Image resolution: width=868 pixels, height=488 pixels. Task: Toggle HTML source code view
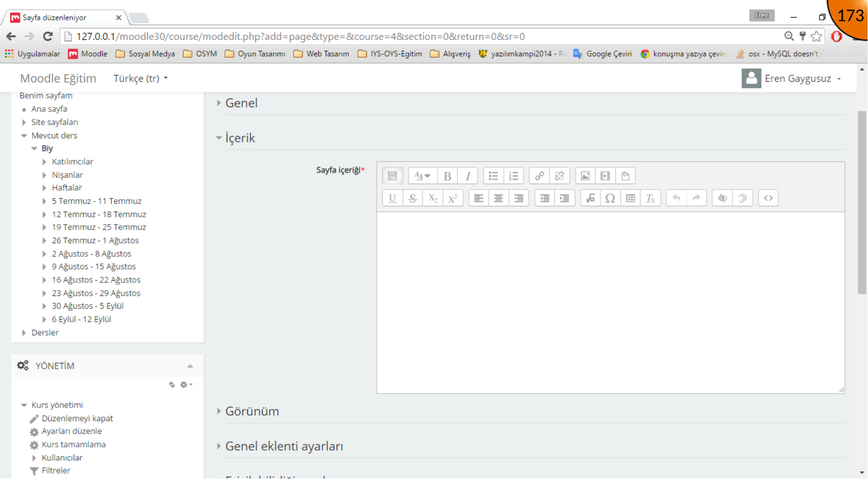[768, 198]
